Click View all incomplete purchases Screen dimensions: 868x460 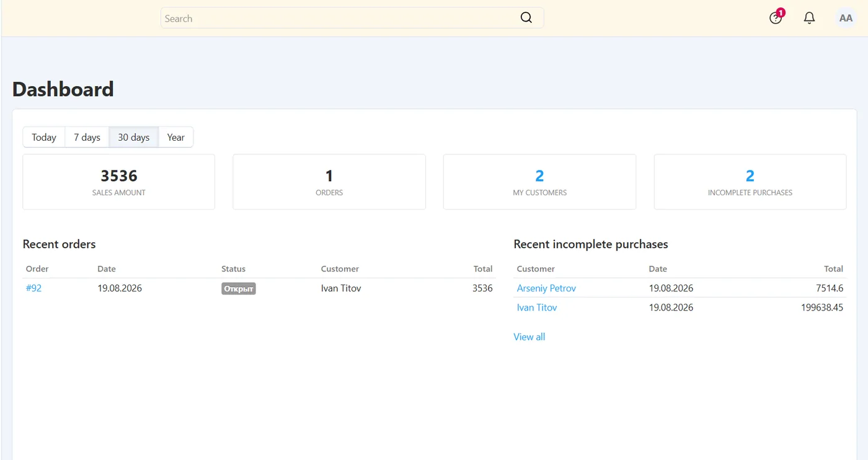[x=529, y=337]
